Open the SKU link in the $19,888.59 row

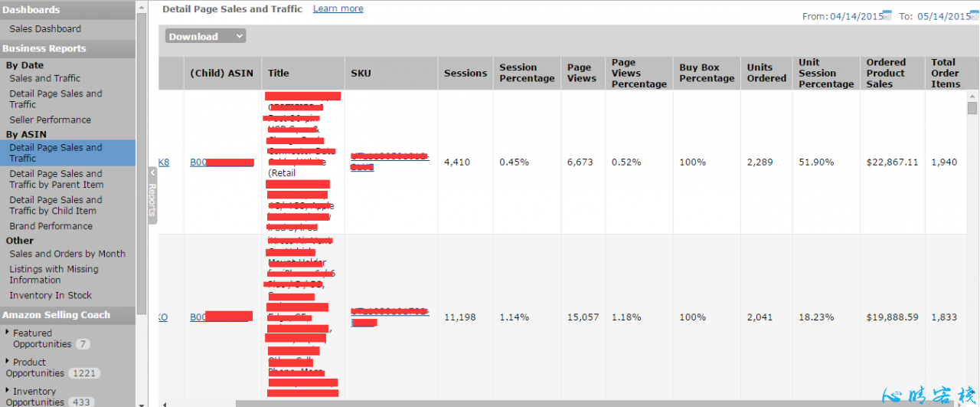[x=390, y=317]
